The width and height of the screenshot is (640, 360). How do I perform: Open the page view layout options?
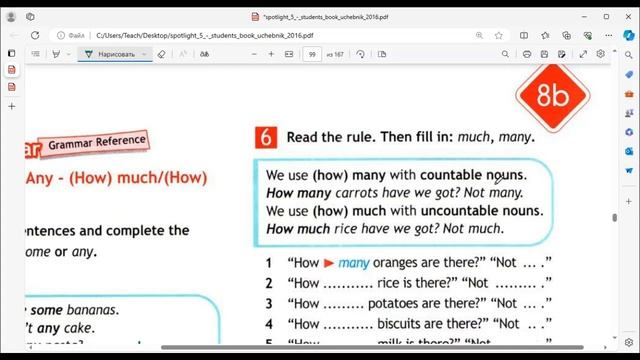point(382,54)
